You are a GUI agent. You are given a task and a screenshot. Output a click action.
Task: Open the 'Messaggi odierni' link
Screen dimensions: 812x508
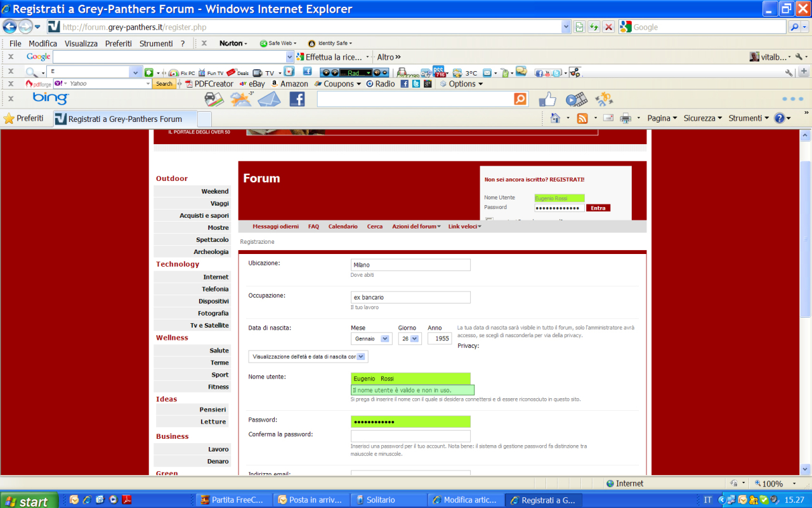tap(275, 227)
